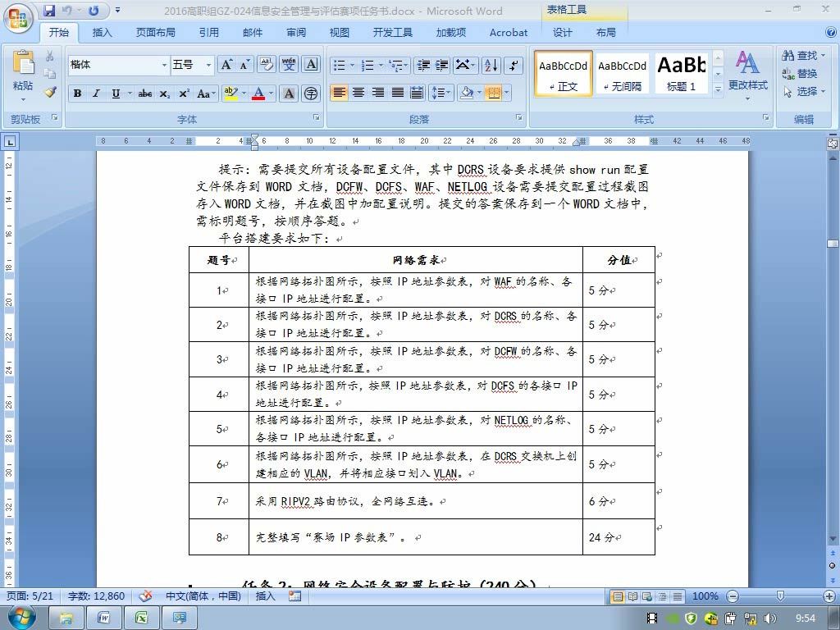
Task: Apply the 无间隔 style
Action: 622,73
